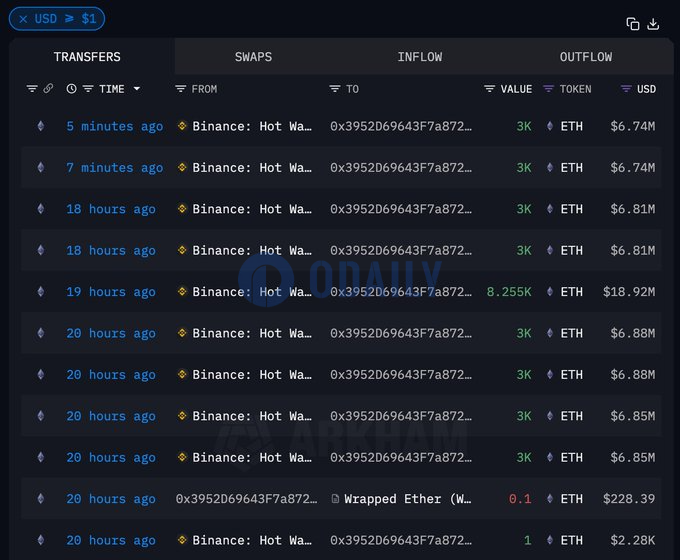Open the TO column filter

point(335,89)
